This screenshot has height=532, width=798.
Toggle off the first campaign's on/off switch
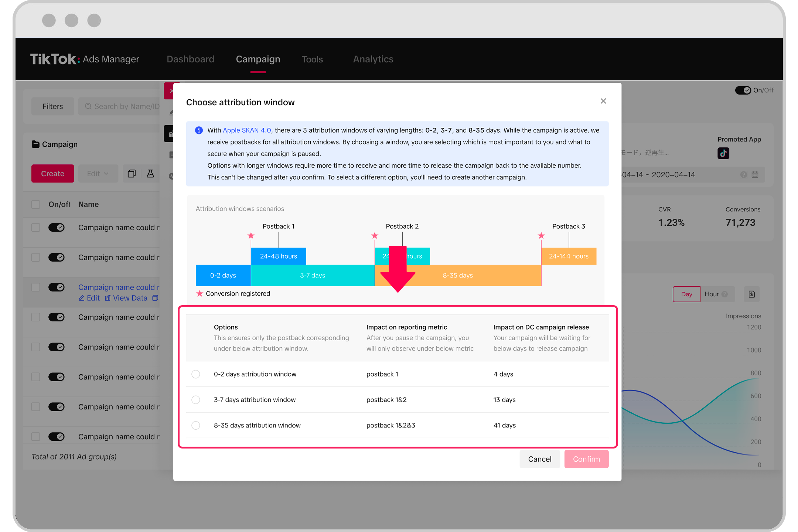(56, 227)
